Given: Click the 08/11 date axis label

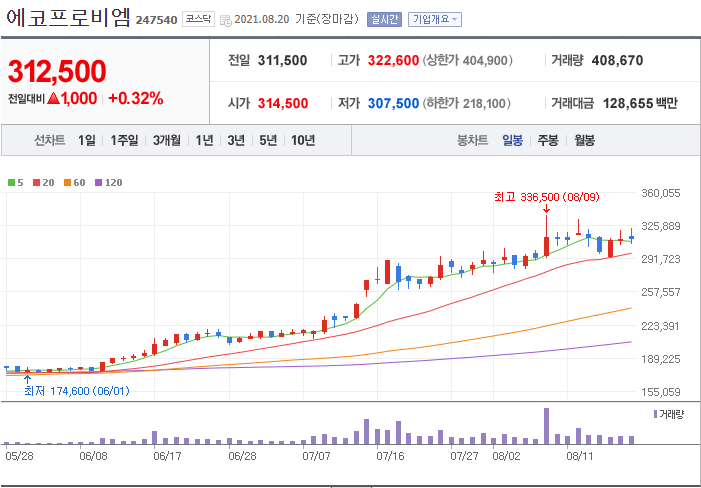Looking at the screenshot, I should pos(579,457).
